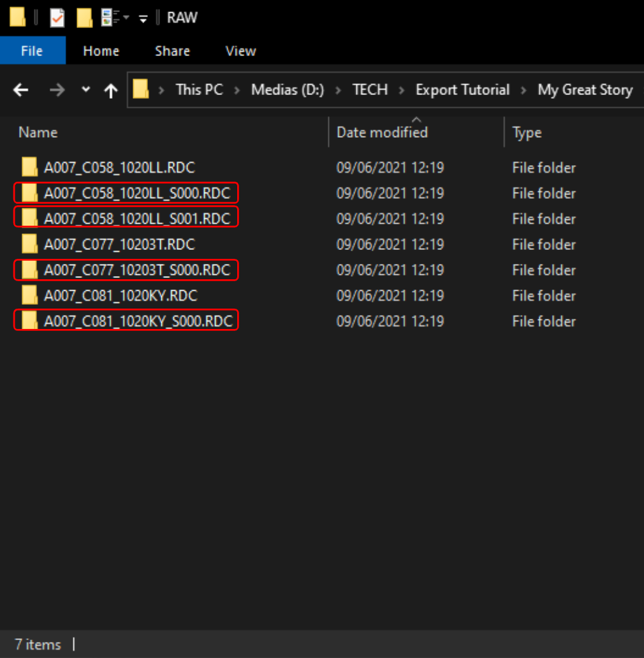Viewport: 644px width, 658px height.
Task: Click the folder icon in the title bar
Action: (18, 17)
